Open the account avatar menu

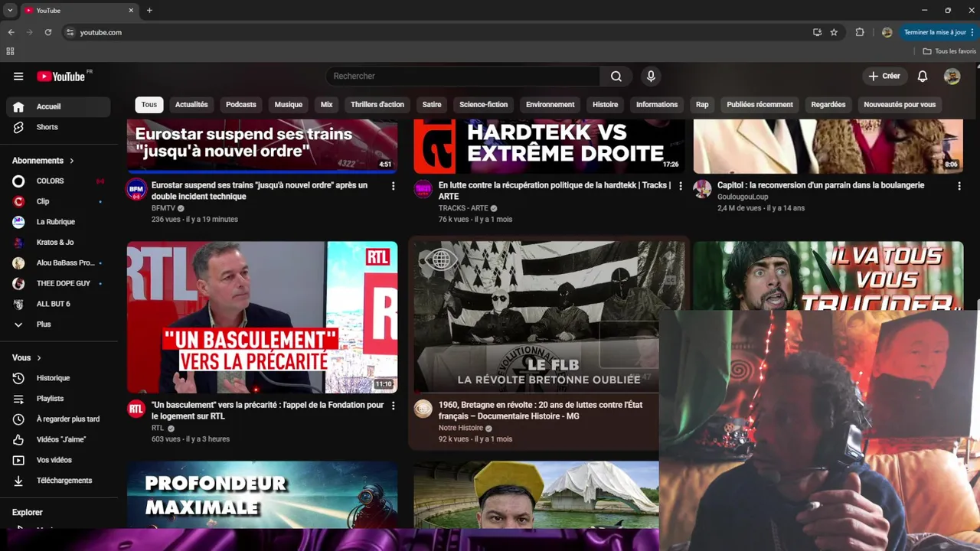coord(952,76)
